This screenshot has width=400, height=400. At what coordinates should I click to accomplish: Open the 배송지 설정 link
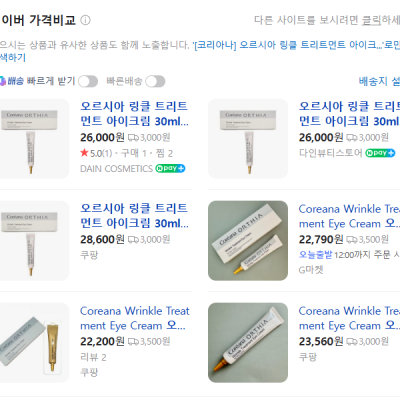coord(379,81)
